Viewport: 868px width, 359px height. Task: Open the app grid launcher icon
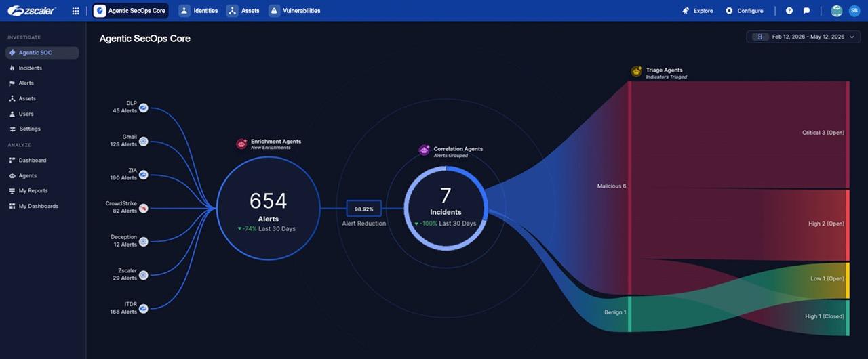[75, 11]
